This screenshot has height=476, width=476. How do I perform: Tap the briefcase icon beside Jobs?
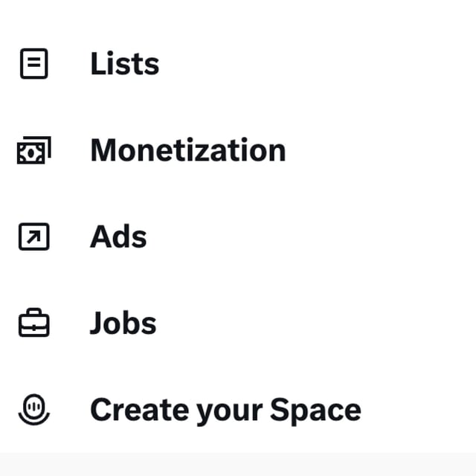[33, 324]
